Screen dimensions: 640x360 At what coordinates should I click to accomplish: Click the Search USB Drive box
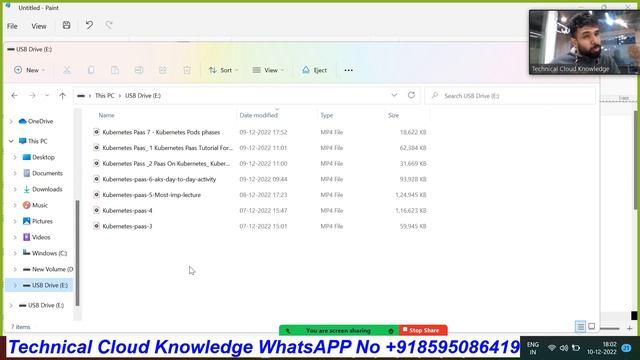point(510,96)
